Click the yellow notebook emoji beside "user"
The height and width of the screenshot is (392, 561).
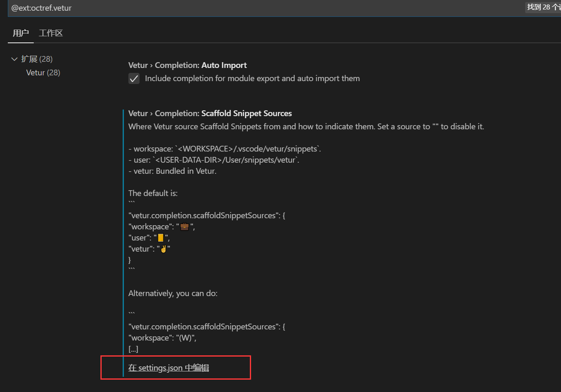coord(161,237)
